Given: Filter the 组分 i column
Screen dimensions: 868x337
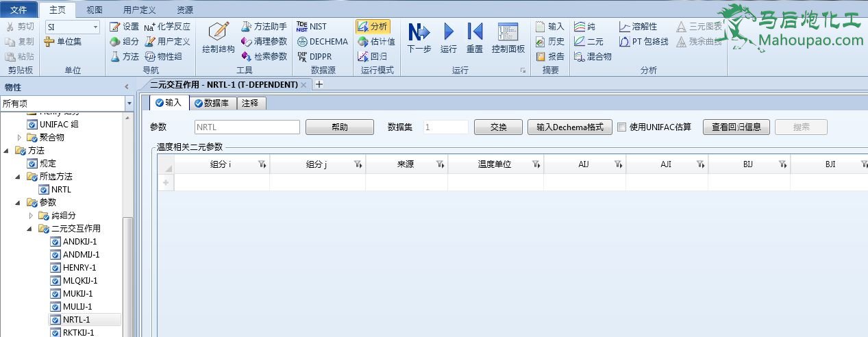Looking at the screenshot, I should point(262,164).
